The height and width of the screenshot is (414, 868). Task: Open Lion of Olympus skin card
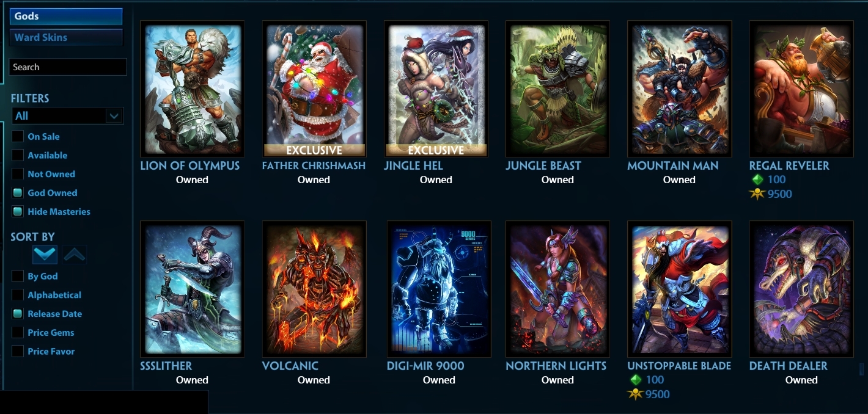pyautogui.click(x=192, y=89)
